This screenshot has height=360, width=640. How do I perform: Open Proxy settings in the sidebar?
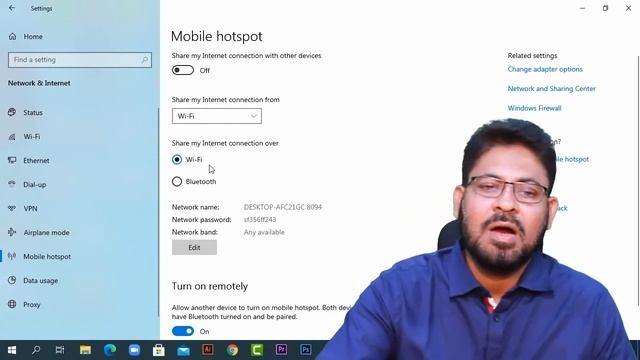click(x=31, y=304)
